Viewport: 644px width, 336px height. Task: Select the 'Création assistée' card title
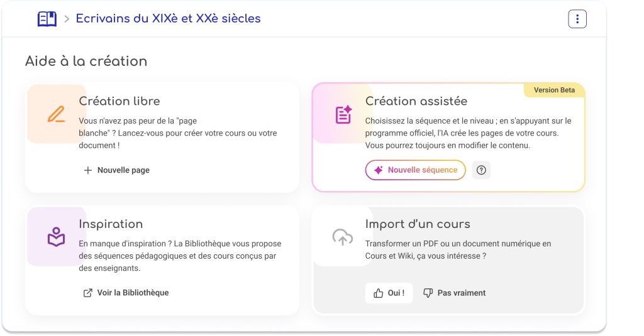point(416,101)
